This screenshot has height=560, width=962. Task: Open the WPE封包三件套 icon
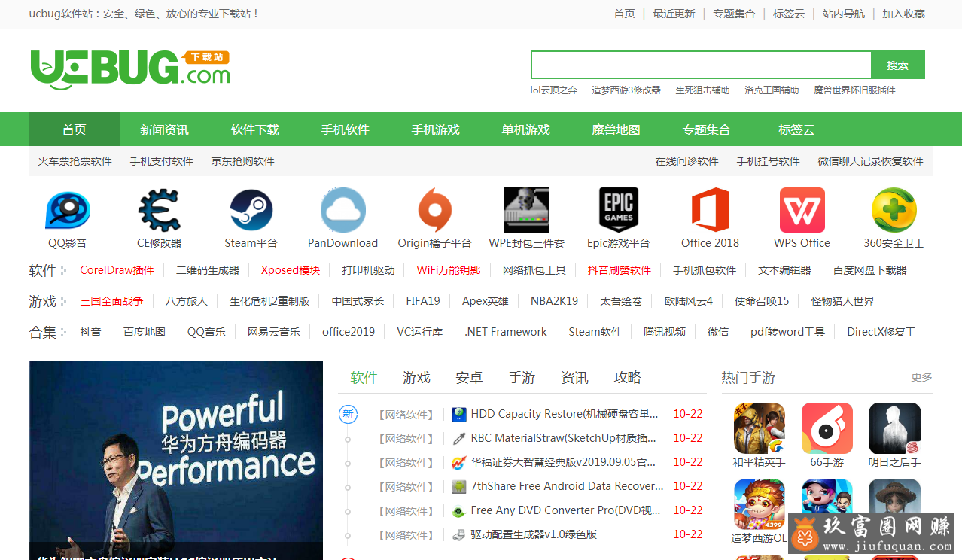[527, 210]
